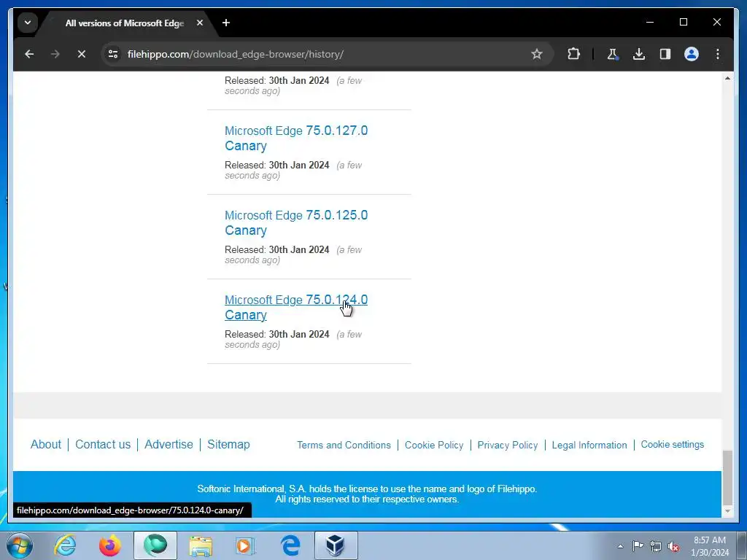This screenshot has width=747, height=560.
Task: Open Contact us link
Action: [103, 444]
